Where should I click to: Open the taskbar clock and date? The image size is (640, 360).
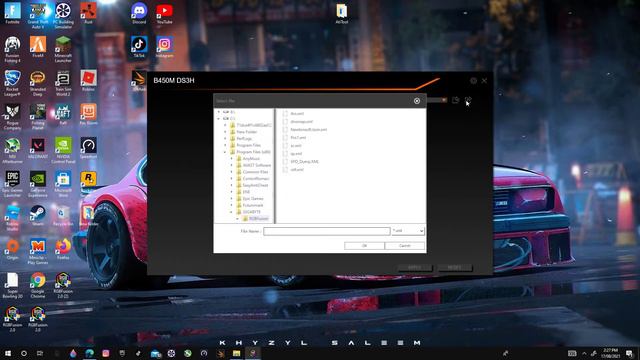coord(611,353)
